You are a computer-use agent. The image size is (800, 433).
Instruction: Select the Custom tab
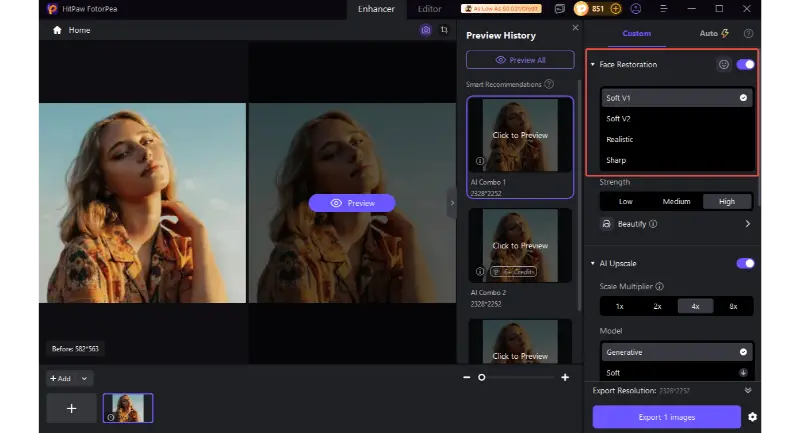[636, 33]
